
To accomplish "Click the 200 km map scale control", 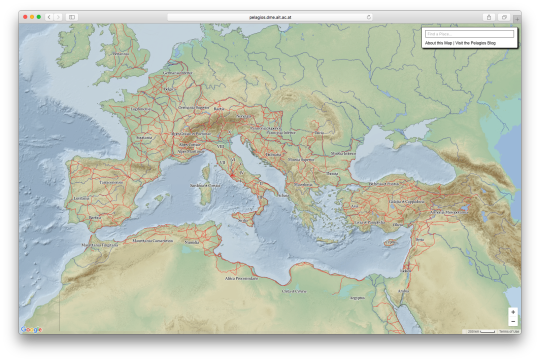I will (x=481, y=331).
